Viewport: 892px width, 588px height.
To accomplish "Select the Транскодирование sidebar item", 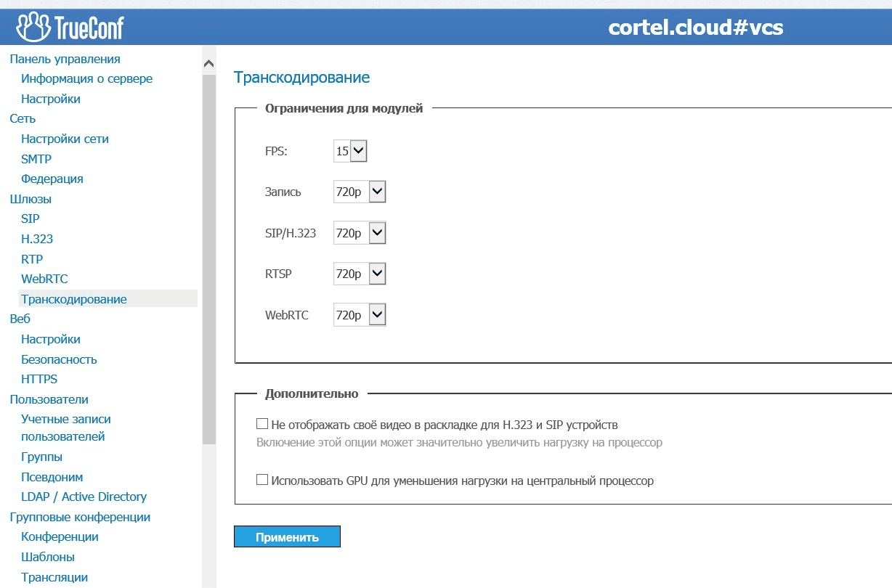I will click(x=74, y=299).
